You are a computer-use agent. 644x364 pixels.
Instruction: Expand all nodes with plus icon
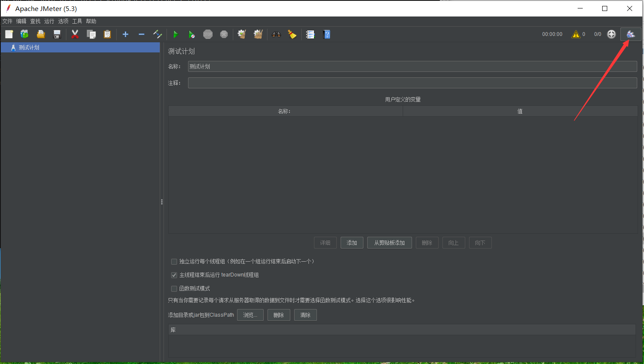pyautogui.click(x=126, y=34)
